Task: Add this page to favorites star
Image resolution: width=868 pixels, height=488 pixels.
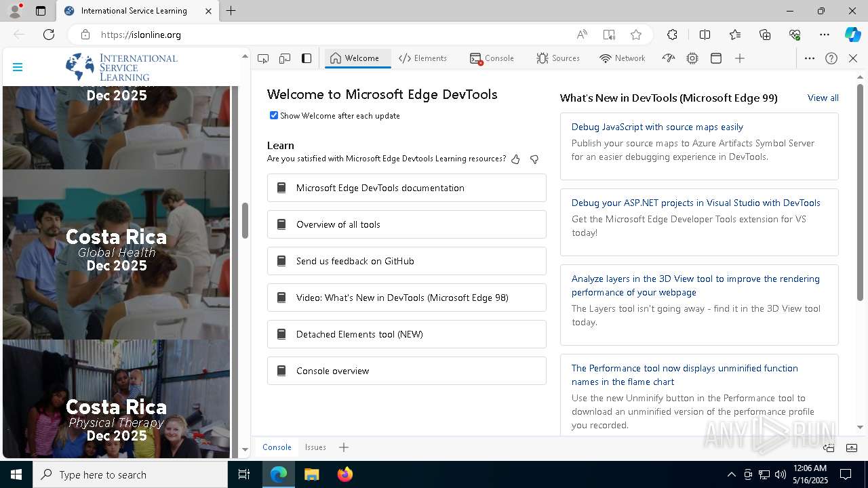Action: [636, 35]
